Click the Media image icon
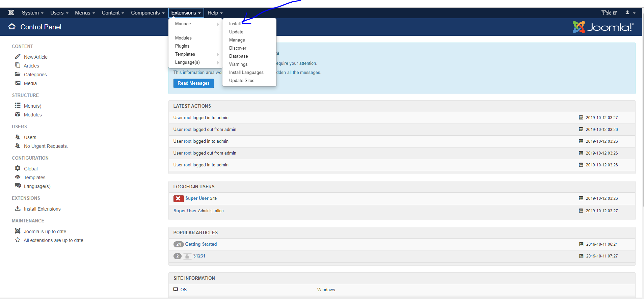This screenshot has width=644, height=299. 18,83
